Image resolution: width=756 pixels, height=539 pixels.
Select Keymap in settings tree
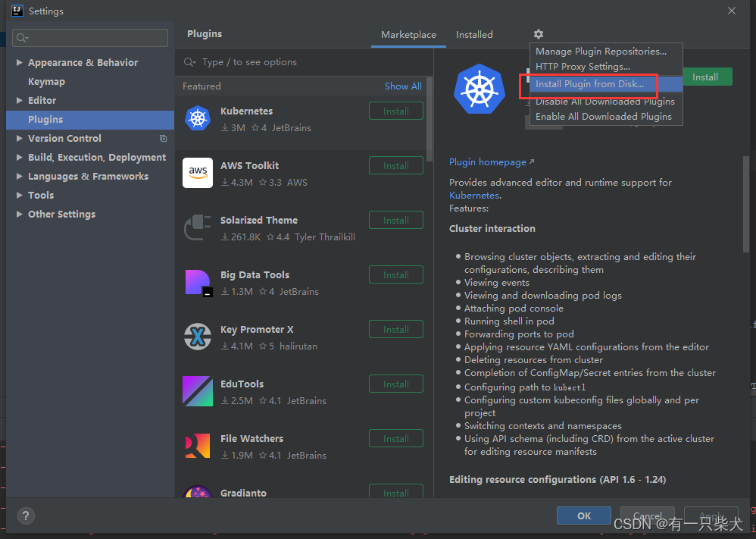pos(46,82)
